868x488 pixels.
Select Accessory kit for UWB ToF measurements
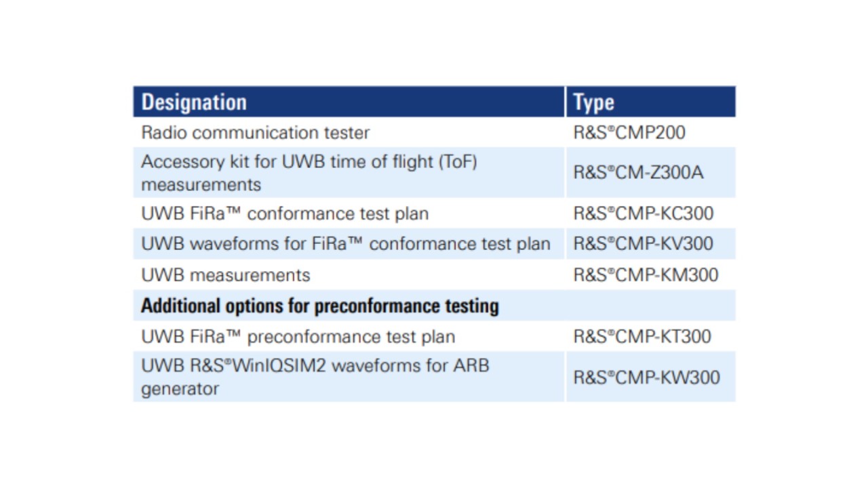[309, 173]
